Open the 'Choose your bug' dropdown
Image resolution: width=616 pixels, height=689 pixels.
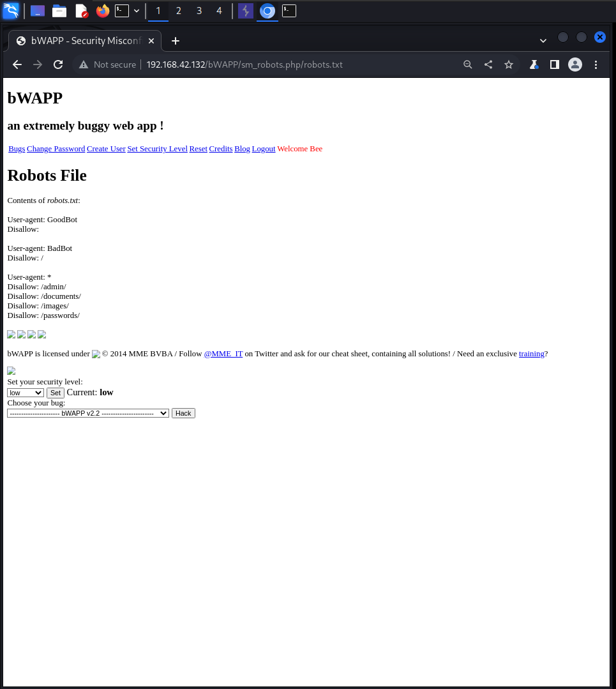(x=88, y=413)
